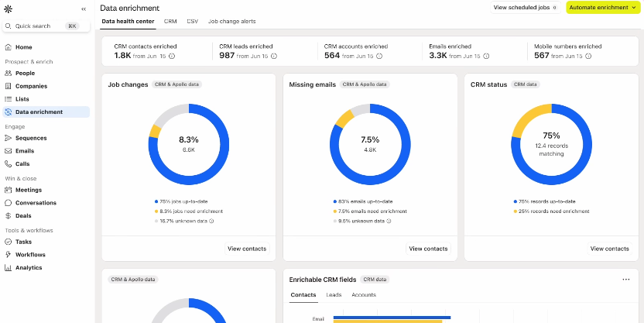Click View contacts in Job changes card
Viewport: 644px width, 323px height.
pyautogui.click(x=247, y=249)
